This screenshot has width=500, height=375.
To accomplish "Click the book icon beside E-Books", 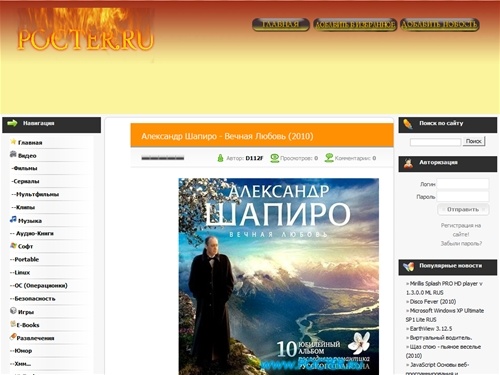I will point(13,324).
